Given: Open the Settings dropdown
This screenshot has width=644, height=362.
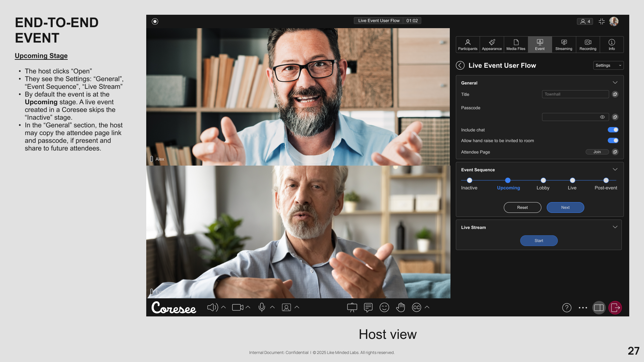Looking at the screenshot, I should pyautogui.click(x=608, y=65).
